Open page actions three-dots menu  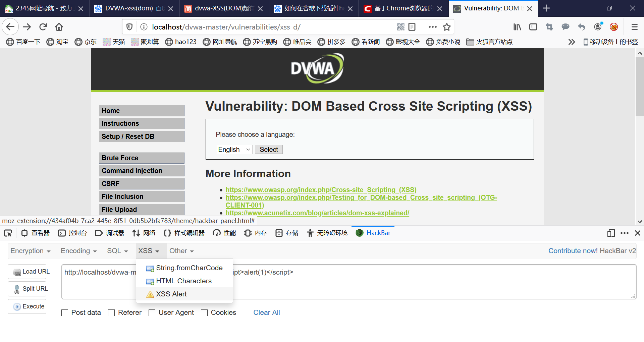point(433,27)
